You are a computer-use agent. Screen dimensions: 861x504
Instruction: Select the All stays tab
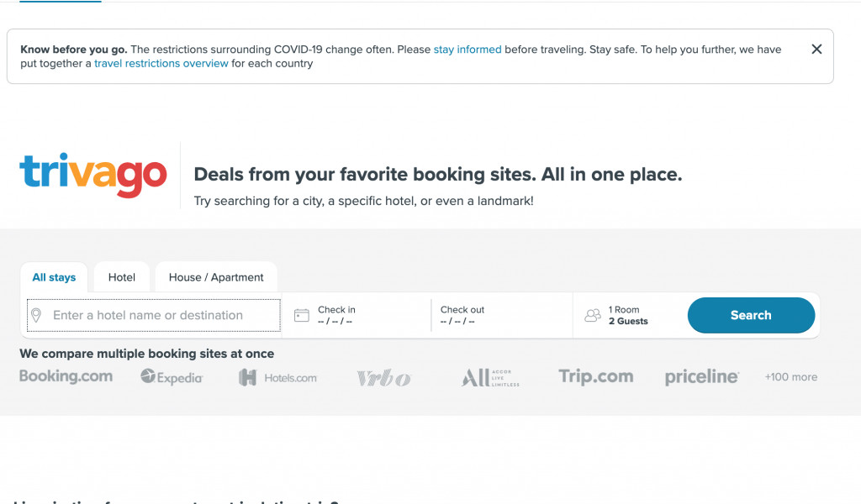click(54, 277)
